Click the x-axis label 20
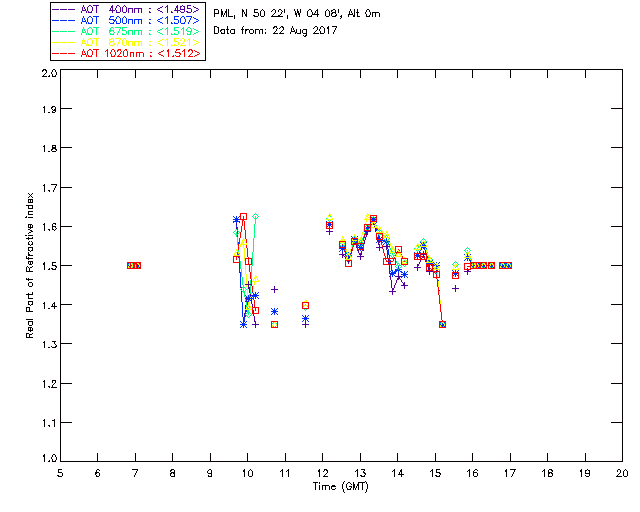The width and height of the screenshot is (640, 512). coord(622,473)
